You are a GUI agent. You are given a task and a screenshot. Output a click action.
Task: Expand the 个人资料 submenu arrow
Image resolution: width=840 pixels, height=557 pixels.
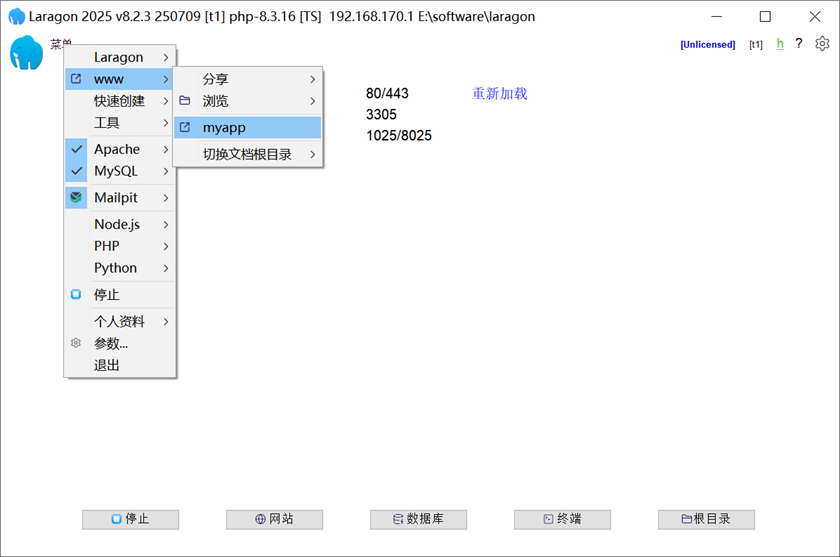pyautogui.click(x=166, y=321)
